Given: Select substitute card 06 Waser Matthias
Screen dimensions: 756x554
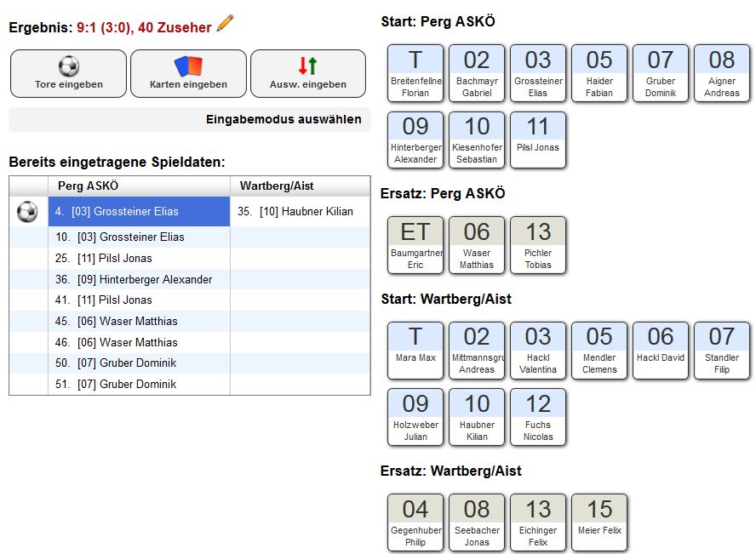Looking at the screenshot, I should point(477,245).
